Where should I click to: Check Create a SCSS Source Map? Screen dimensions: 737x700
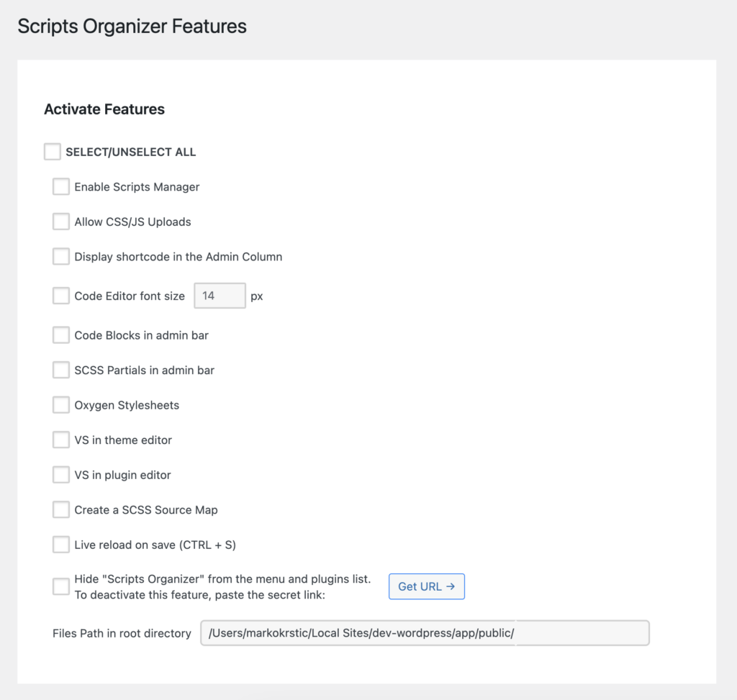[x=61, y=509]
